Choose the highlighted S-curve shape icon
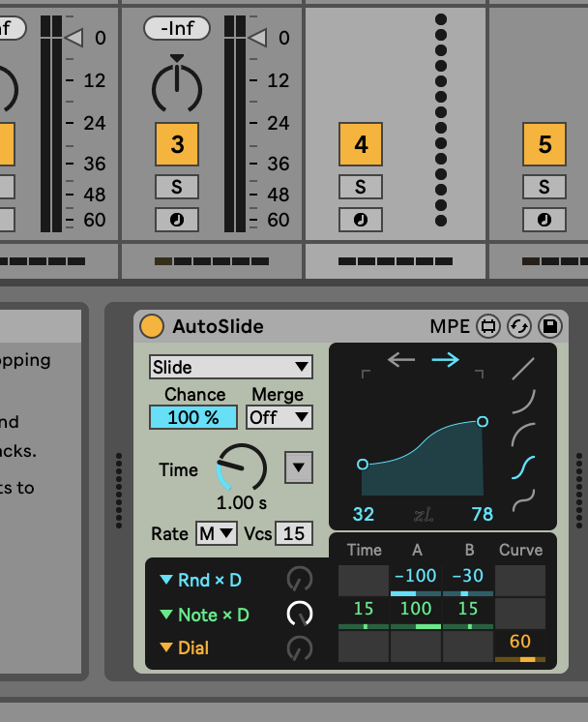588x722 pixels. [523, 466]
